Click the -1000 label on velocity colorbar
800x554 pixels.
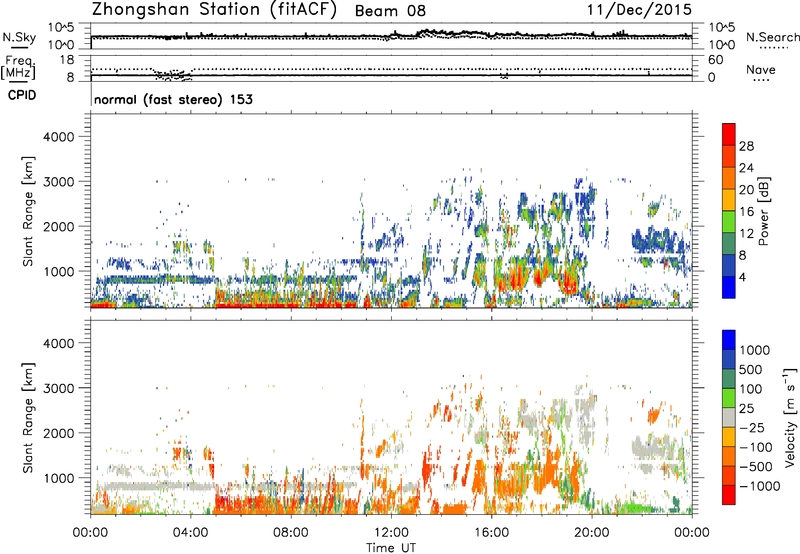760,486
